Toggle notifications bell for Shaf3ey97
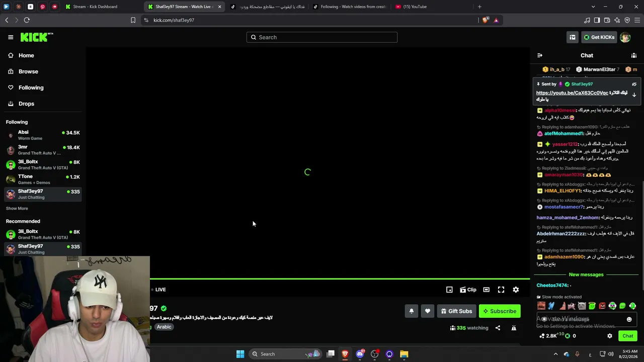The image size is (644, 362). [411, 311]
